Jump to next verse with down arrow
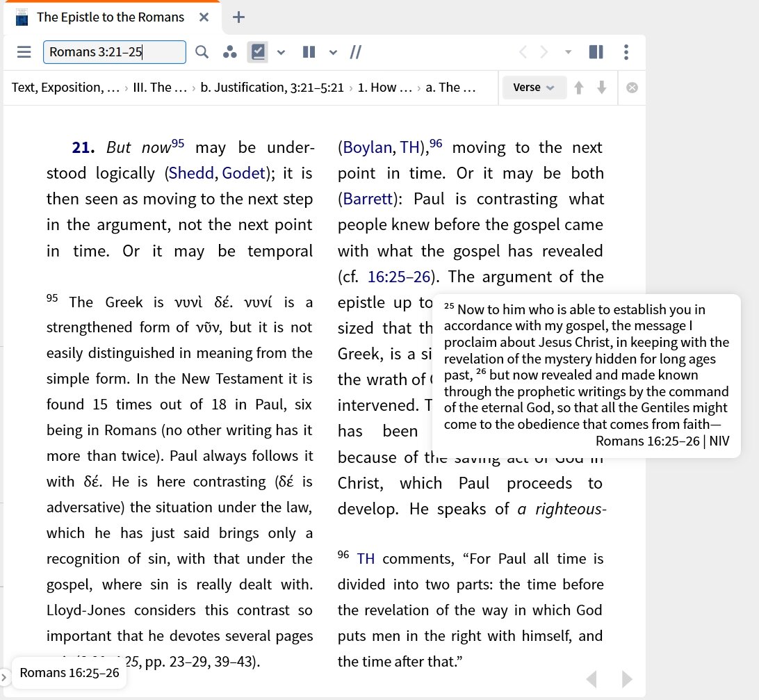 [x=602, y=88]
